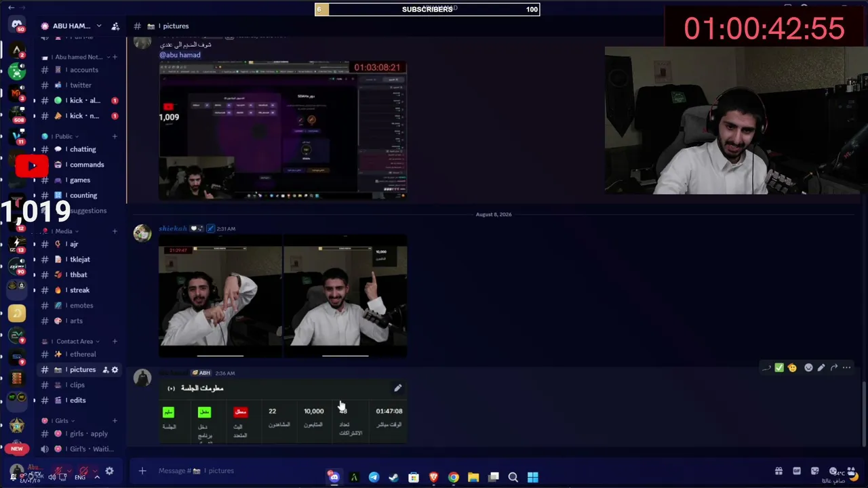This screenshot has height=488, width=868.
Task: Open the GIF picker
Action: pos(797,471)
